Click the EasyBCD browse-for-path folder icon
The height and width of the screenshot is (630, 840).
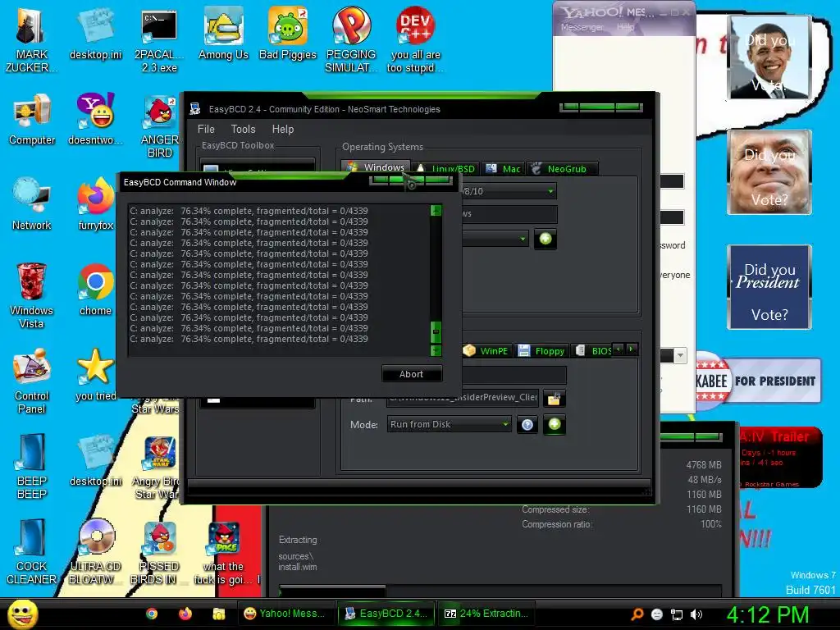[x=555, y=398]
